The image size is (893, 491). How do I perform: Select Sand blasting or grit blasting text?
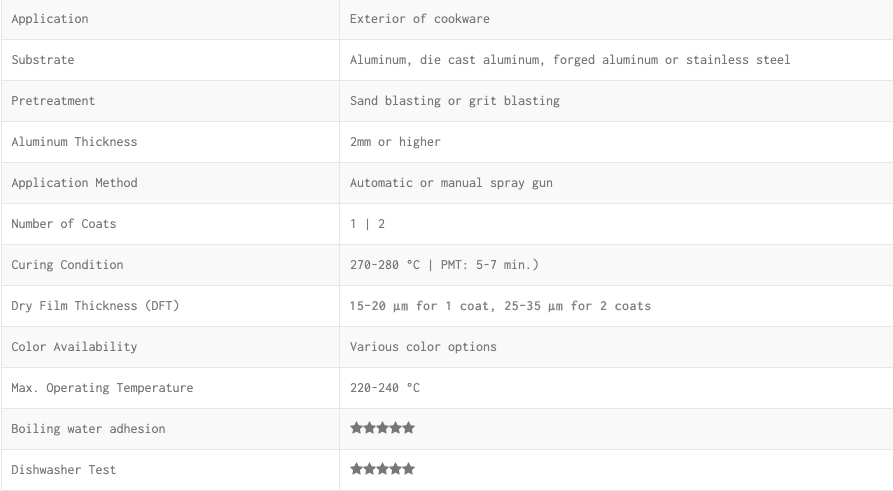click(454, 101)
